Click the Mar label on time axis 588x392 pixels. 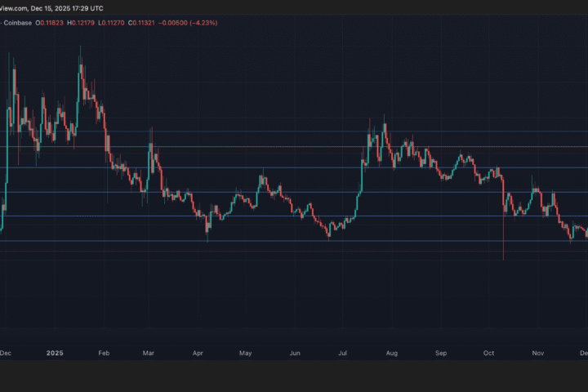pyautogui.click(x=149, y=353)
